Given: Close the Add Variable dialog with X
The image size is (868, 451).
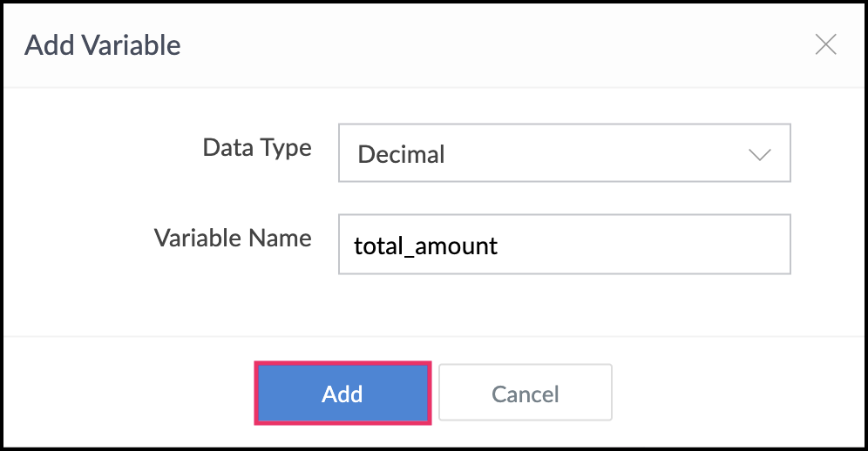Looking at the screenshot, I should [825, 44].
